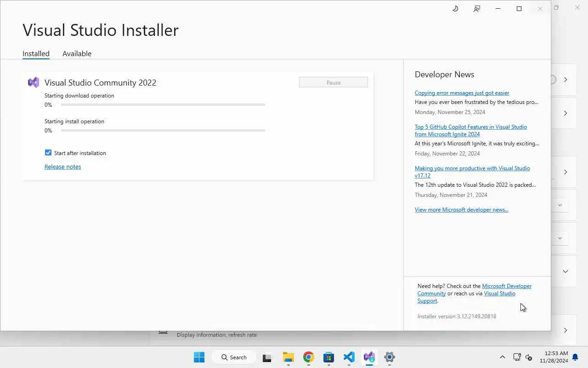Image resolution: width=588 pixels, height=368 pixels.
Task: Open Microsoft Developer Community link
Action: coord(475,290)
